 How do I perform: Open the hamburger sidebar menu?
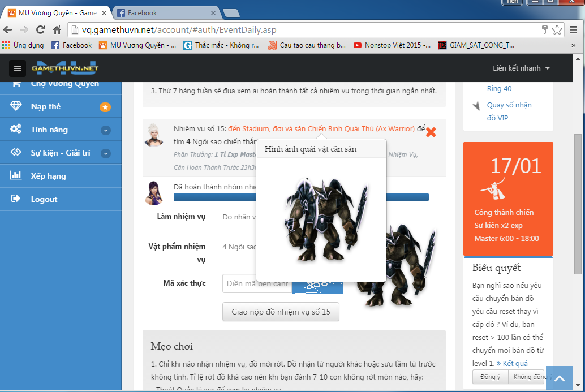coord(17,68)
